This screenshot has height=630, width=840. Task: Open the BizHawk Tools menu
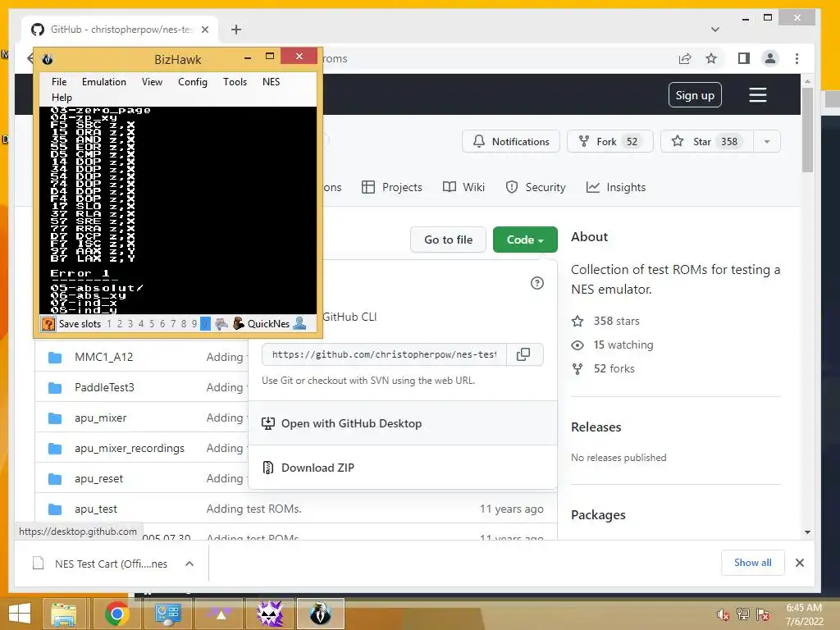tap(235, 82)
